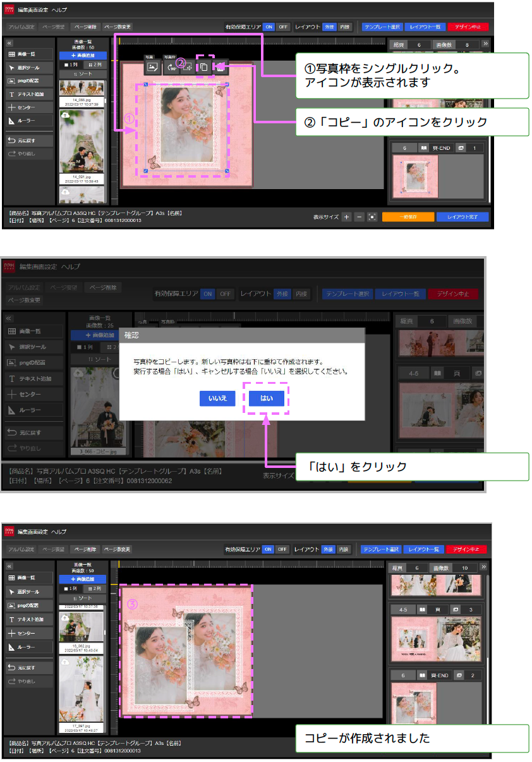The image size is (532, 762).
Task: Collapse left sidebar with « in top screenshot
Action: click(9, 43)
